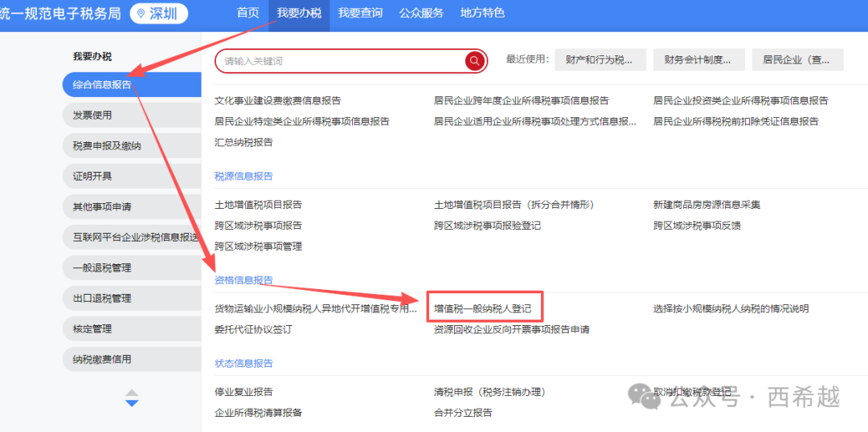
Task: Open 取消扣缴税款登记 link
Action: tap(692, 392)
